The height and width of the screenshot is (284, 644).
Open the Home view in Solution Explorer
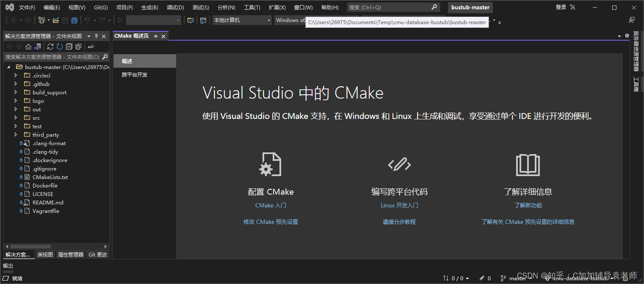point(28,46)
